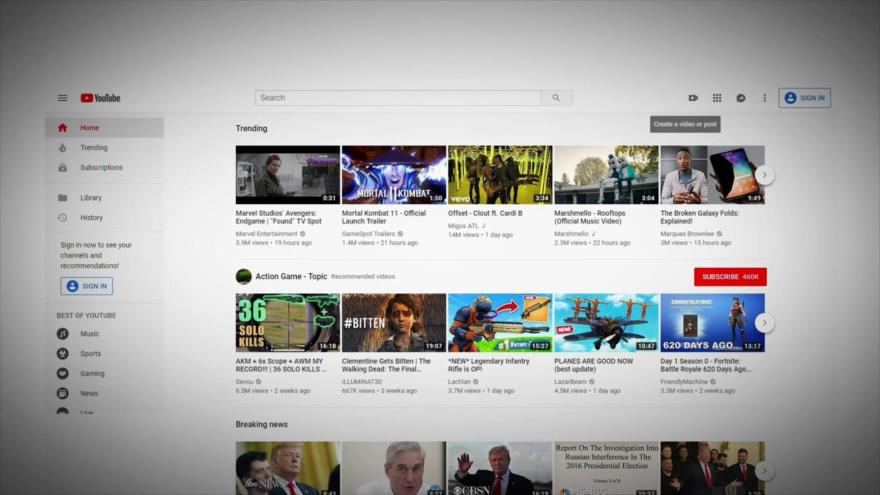This screenshot has height=495, width=880.
Task: Open the hamburger guide menu
Action: tap(62, 98)
